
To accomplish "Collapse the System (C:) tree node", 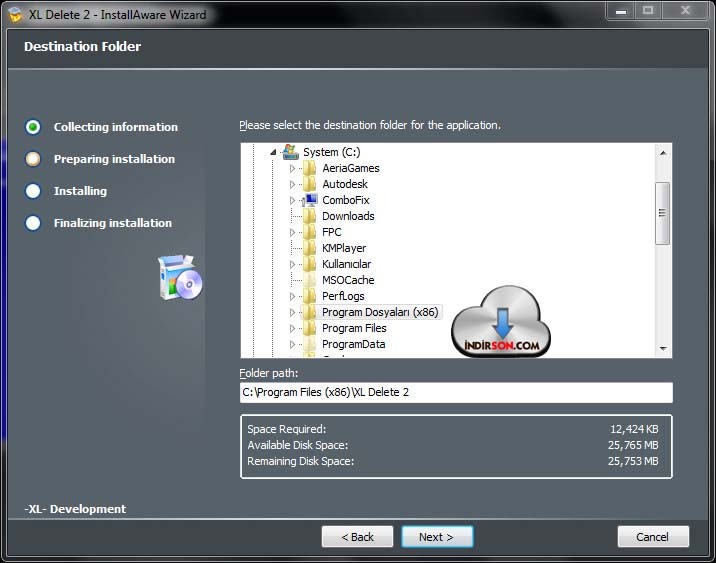I will tap(273, 152).
